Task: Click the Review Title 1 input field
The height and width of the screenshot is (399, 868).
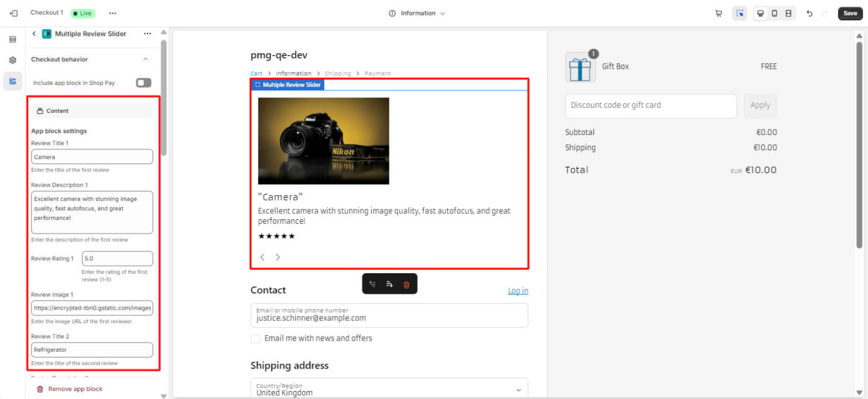Action: pyautogui.click(x=92, y=157)
